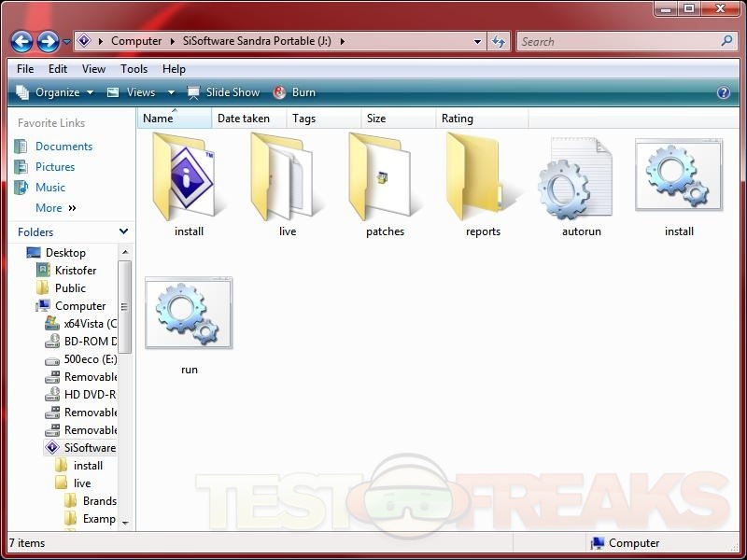Open the live folder
The image size is (747, 560).
(287, 177)
